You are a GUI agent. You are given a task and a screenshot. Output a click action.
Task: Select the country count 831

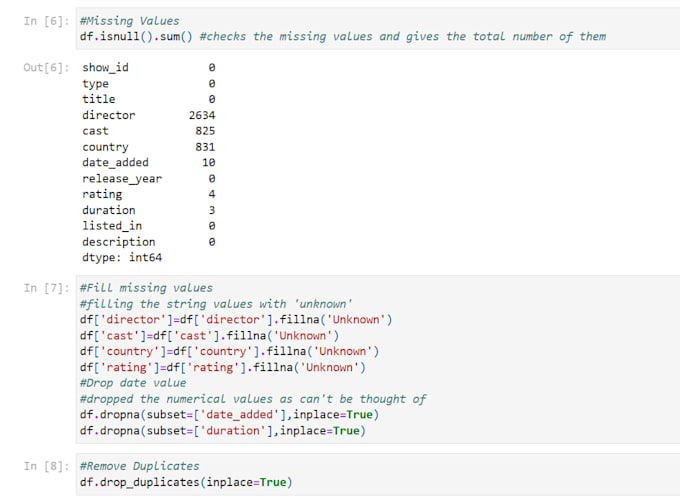click(x=205, y=147)
